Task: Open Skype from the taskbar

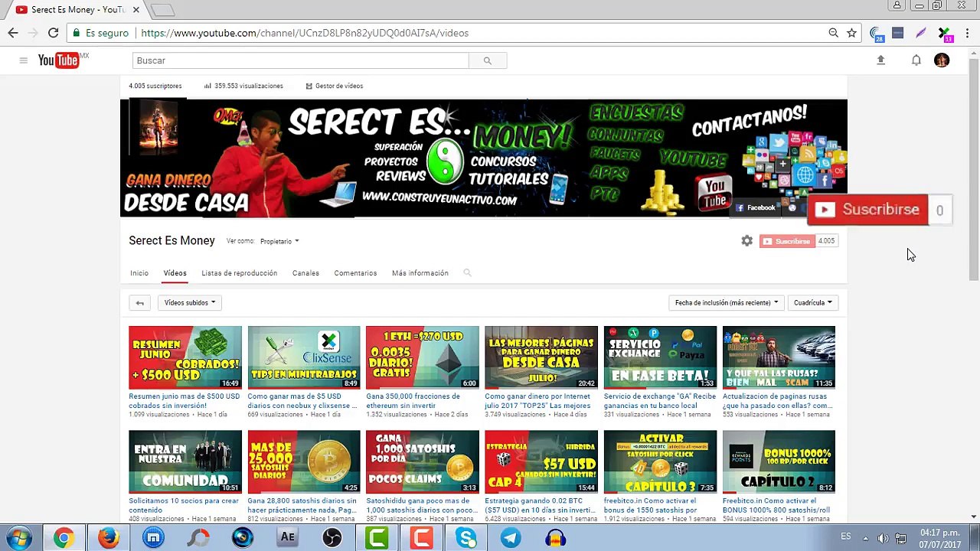Action: pyautogui.click(x=466, y=538)
